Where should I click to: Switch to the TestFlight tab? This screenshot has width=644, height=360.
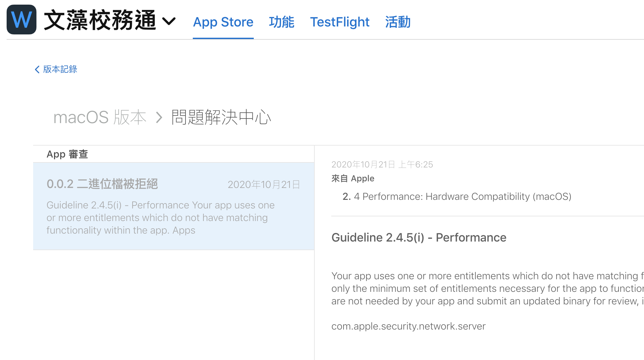(x=340, y=22)
